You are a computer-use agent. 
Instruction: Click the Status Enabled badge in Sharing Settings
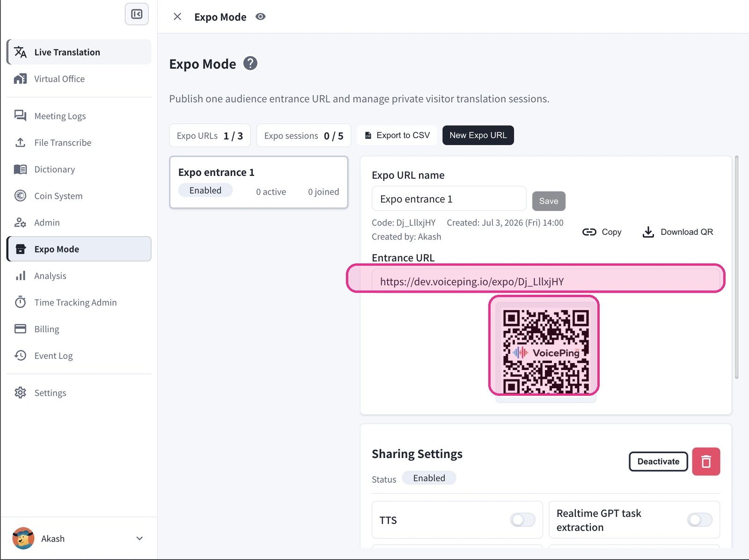[x=429, y=478]
